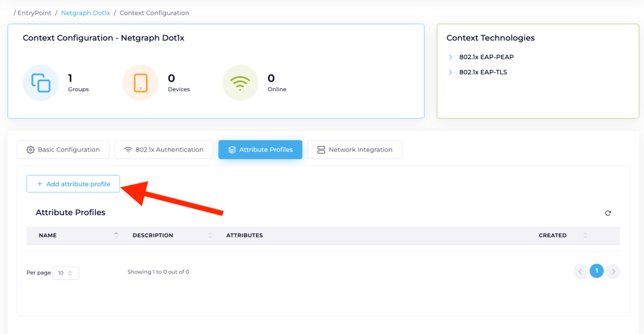
Task: Refresh the Attribute Profiles table
Action: 608,213
